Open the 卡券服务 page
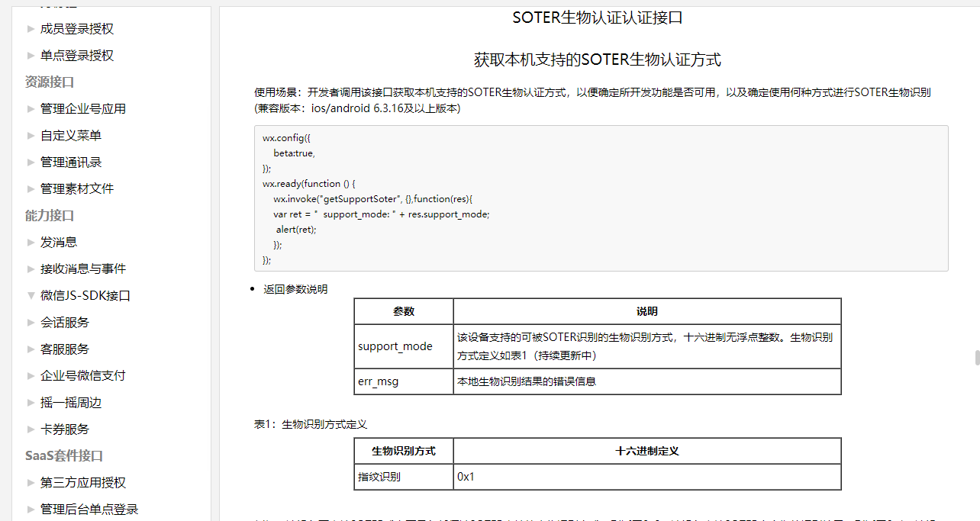980x521 pixels. (65, 429)
